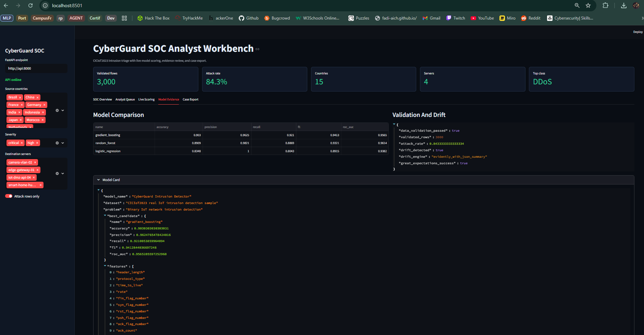This screenshot has height=335, width=644.
Task: Click the FastAPI endpoint input field
Action: point(36,69)
